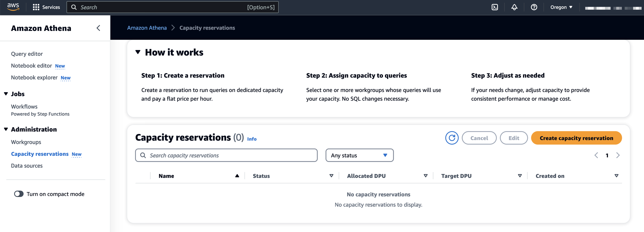
Task: Click the AWS services grid icon
Action: point(36,7)
